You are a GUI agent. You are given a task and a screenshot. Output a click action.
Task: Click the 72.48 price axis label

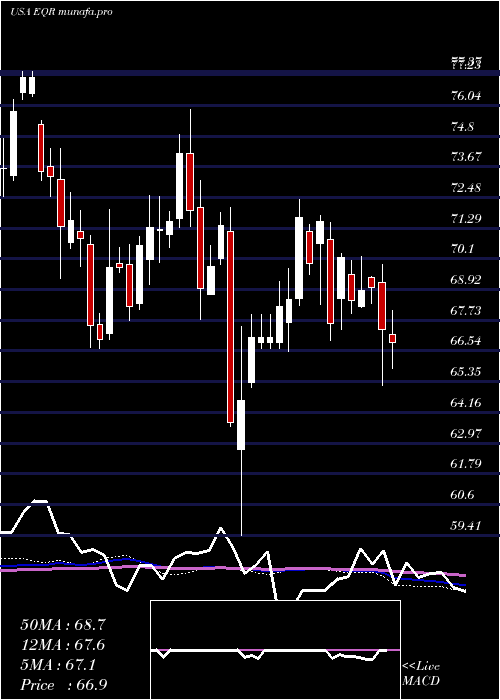[467, 188]
